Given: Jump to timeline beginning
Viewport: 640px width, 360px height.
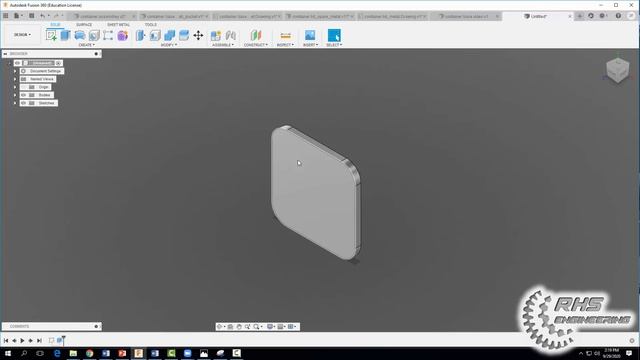Looking at the screenshot, I should (6, 340).
